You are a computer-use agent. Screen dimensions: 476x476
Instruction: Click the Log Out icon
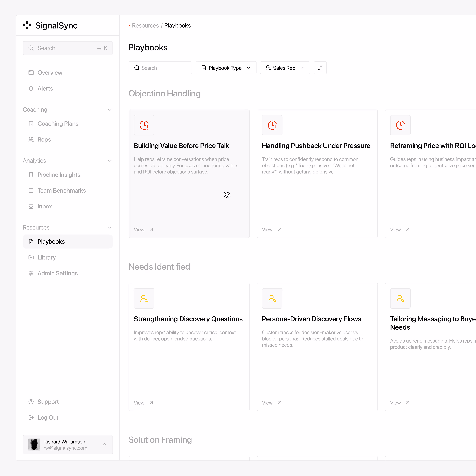point(31,417)
